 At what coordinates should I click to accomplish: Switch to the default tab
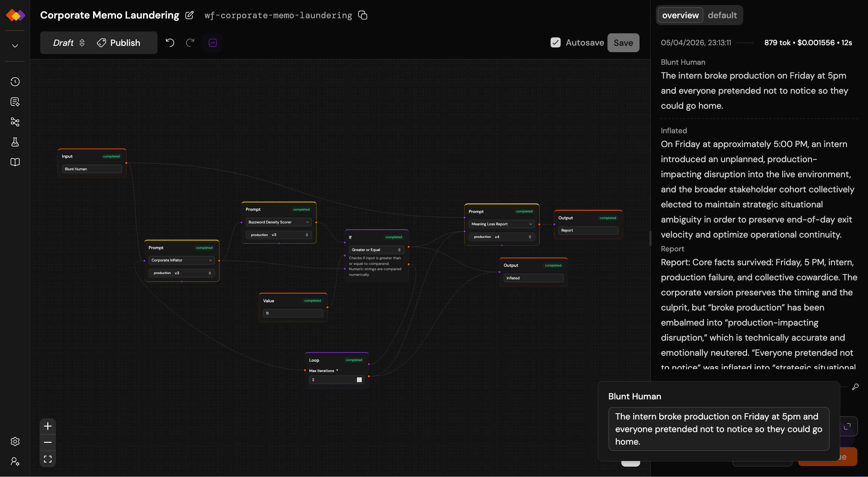click(722, 15)
